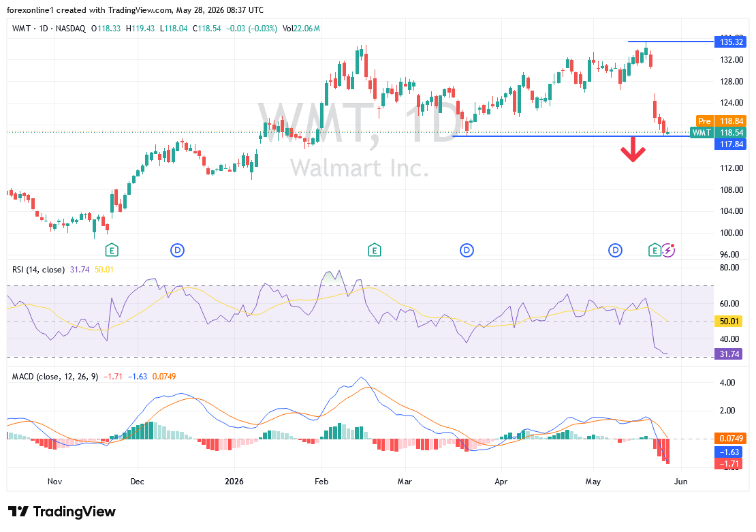Click the 100.00 price axis tick
Image resolution: width=756 pixels, height=532 pixels.
731,233
